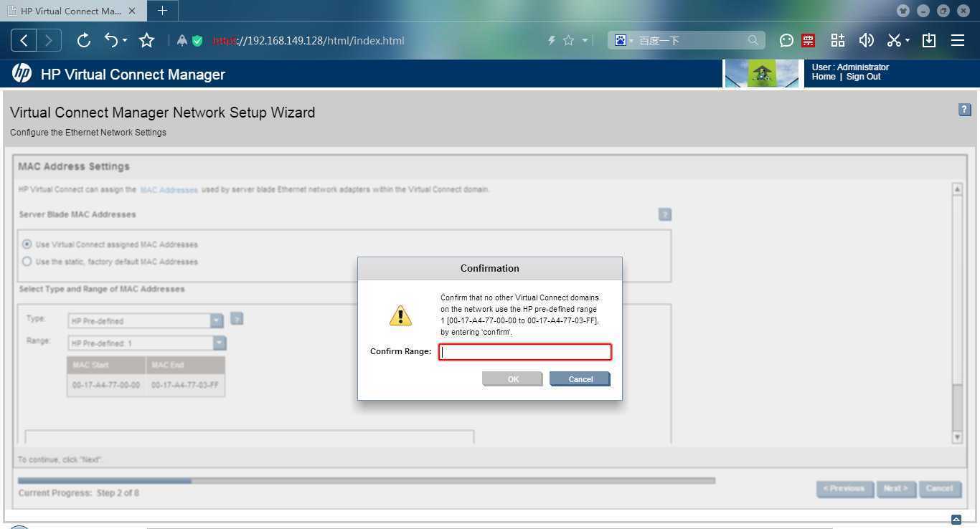Click Cancel in the Confirmation dialog
This screenshot has height=529, width=980.
point(580,379)
